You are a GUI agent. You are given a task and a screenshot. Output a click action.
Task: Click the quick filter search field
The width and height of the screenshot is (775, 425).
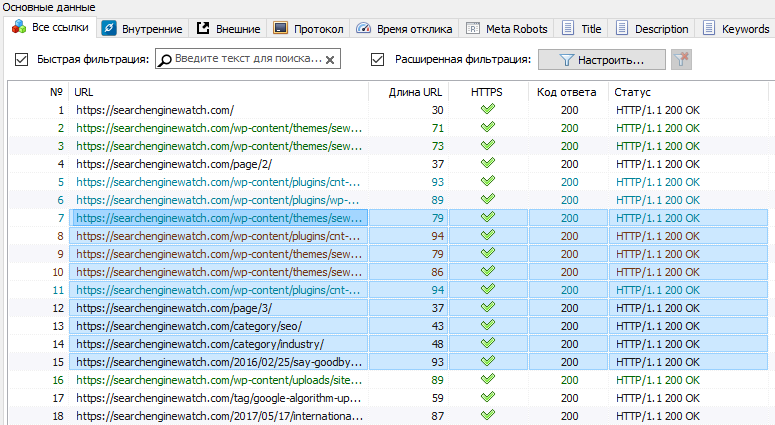tap(248, 59)
